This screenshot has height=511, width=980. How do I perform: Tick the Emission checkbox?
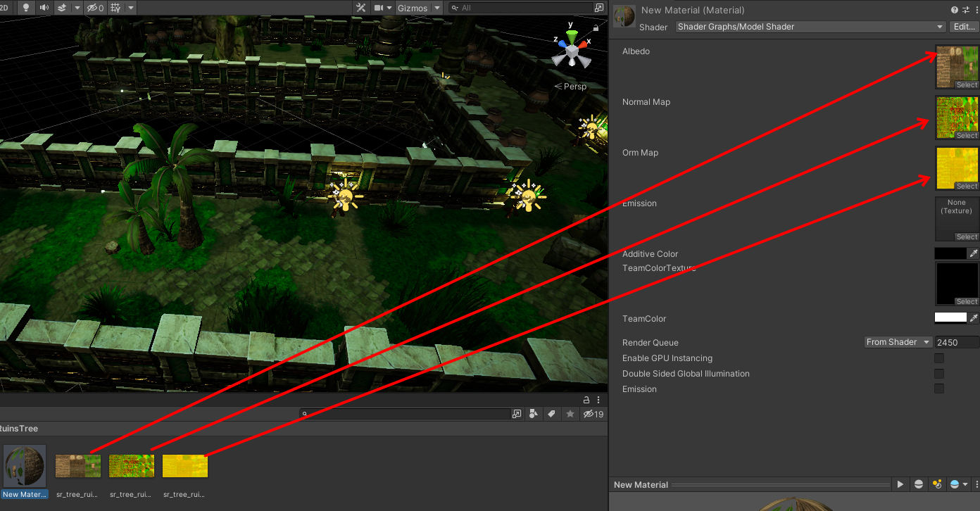click(x=939, y=389)
